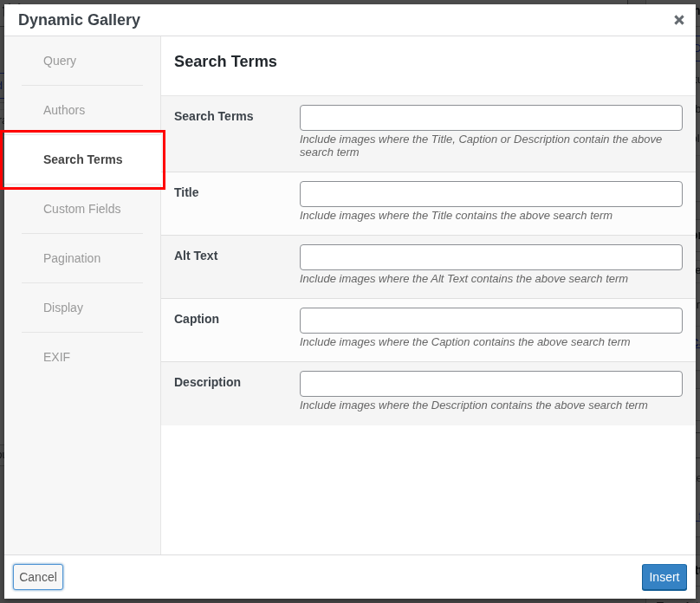Open the Custom Fields section
The height and width of the screenshot is (603, 700).
point(81,209)
